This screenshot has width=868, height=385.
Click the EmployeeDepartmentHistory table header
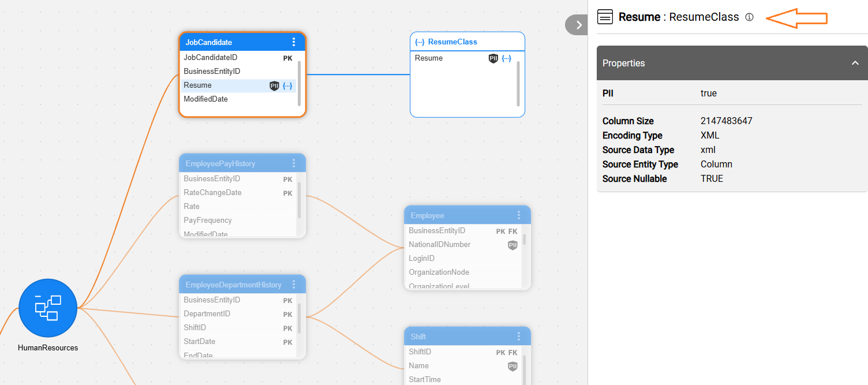(x=242, y=285)
